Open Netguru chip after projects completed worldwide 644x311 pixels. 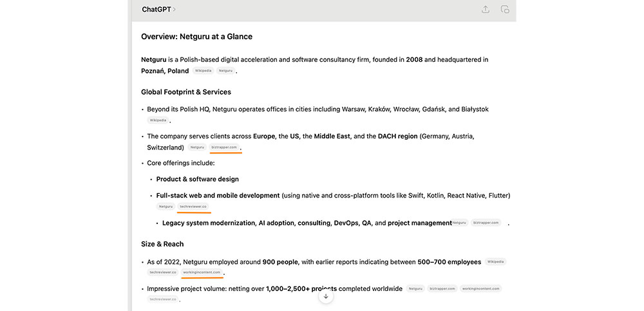415,289
